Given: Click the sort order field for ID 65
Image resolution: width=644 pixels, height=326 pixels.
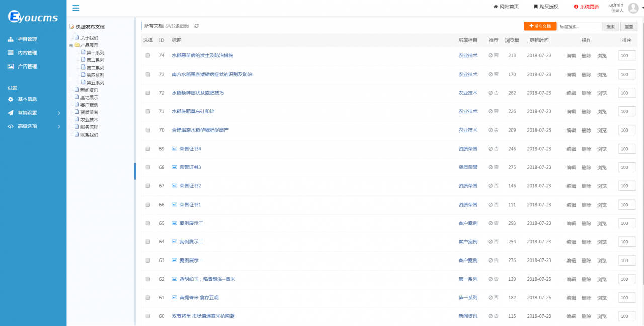Looking at the screenshot, I should click(627, 223).
